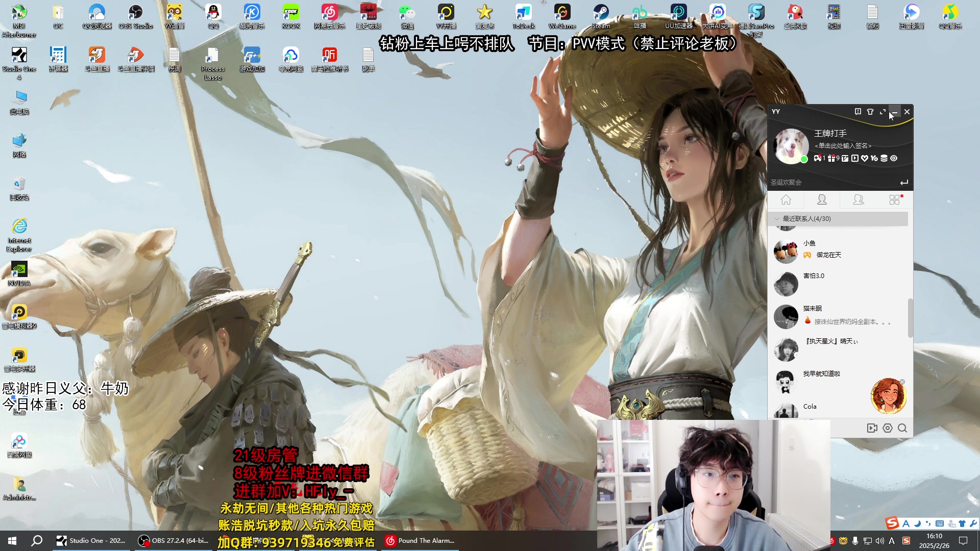Image resolution: width=980 pixels, height=551 pixels.
Task: Select the YY语音 desktop icon
Action: [175, 16]
